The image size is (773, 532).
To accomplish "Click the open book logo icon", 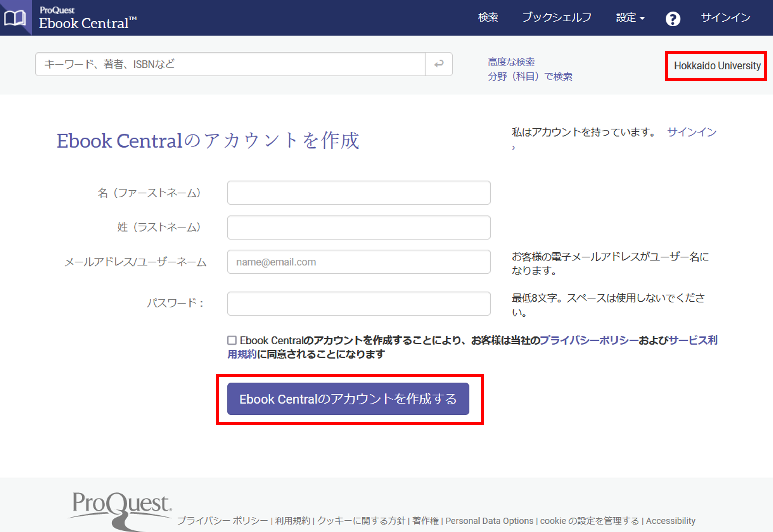I will (15, 18).
